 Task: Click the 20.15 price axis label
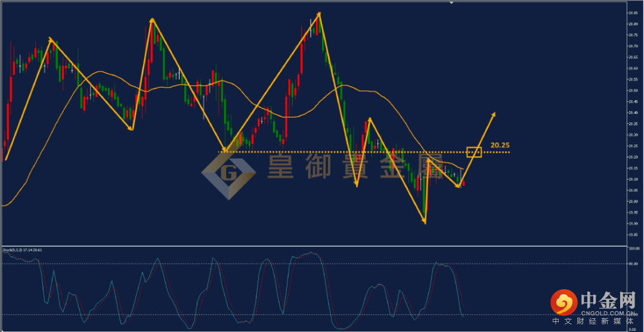point(633,168)
